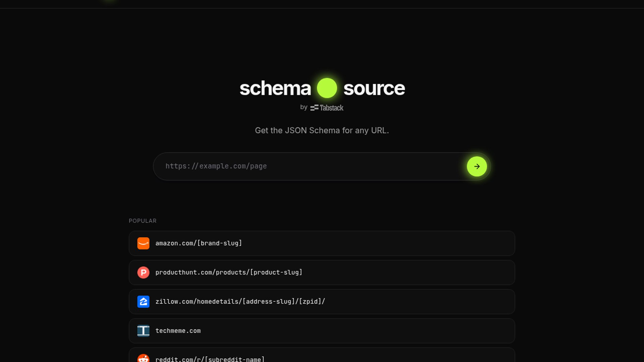Click the Product Hunt logo icon

click(x=143, y=273)
